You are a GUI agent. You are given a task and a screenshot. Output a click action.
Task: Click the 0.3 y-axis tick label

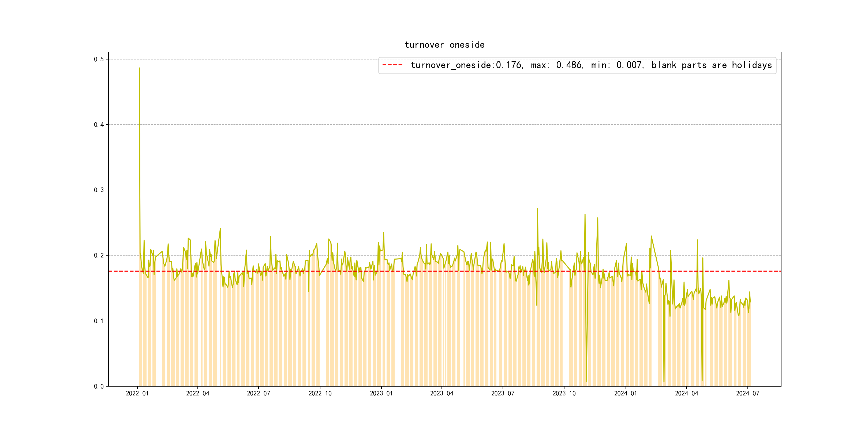(99, 190)
